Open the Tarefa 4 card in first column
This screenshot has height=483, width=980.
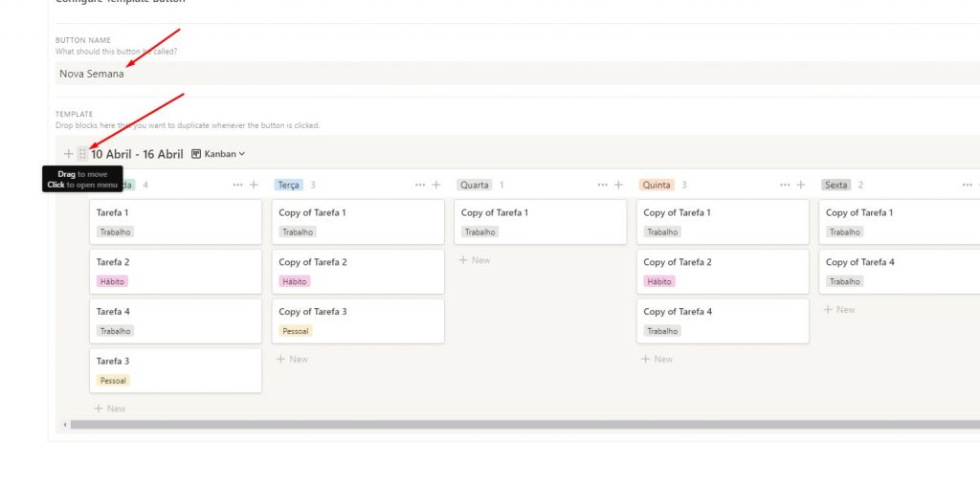point(176,320)
